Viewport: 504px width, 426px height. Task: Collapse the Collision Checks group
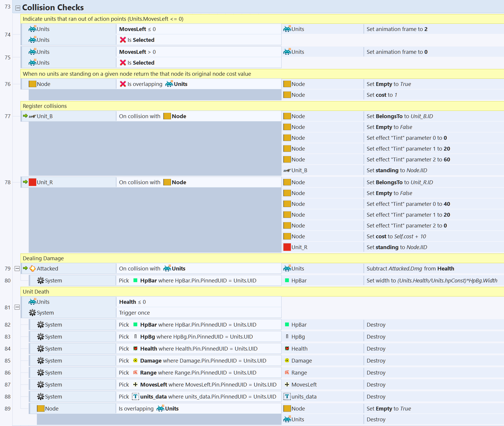18,8
